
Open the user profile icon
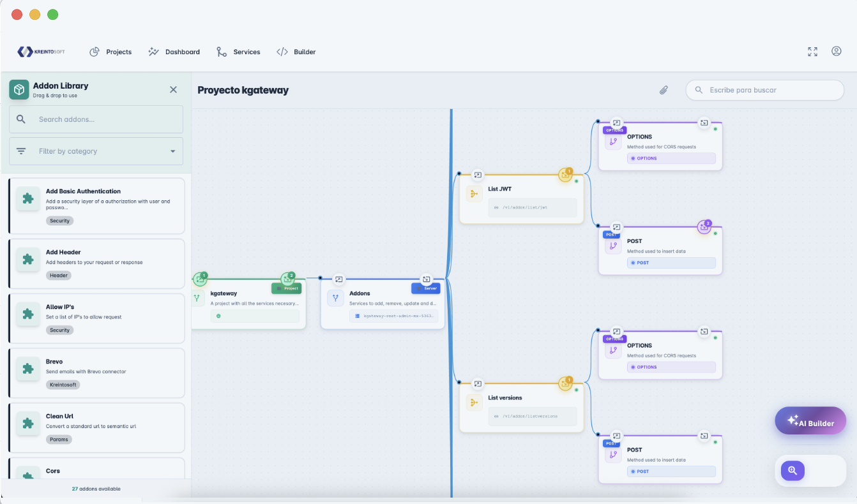pos(836,52)
